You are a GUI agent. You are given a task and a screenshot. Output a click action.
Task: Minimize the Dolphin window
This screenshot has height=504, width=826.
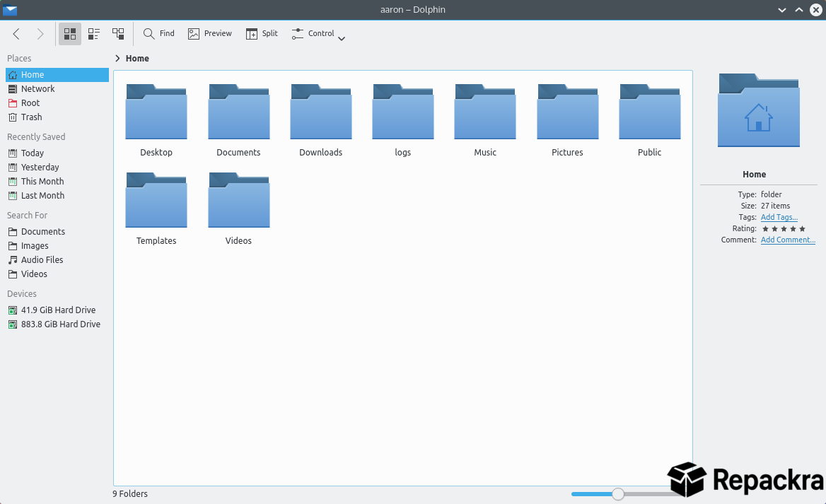[x=782, y=10]
